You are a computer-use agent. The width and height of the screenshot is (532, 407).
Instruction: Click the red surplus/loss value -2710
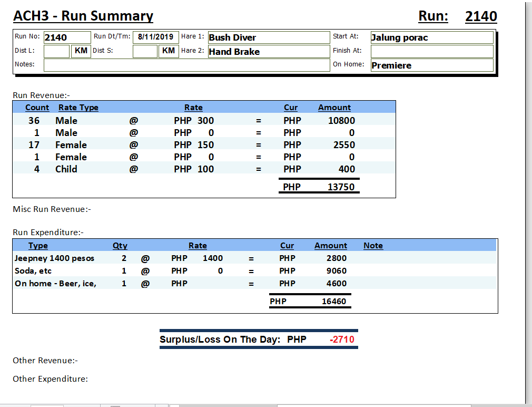click(342, 340)
